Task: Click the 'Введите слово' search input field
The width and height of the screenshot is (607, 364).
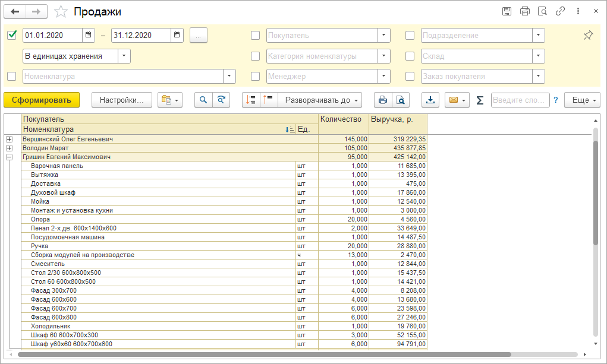Action: [x=519, y=100]
